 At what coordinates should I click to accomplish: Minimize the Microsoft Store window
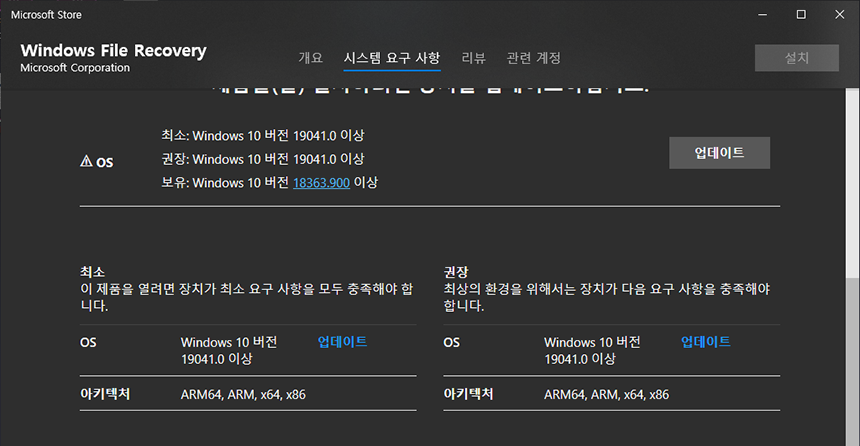(x=762, y=15)
